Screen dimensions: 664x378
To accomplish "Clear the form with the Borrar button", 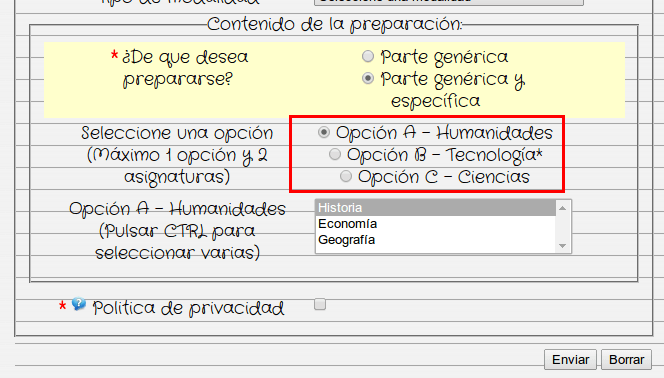I will point(626,359).
